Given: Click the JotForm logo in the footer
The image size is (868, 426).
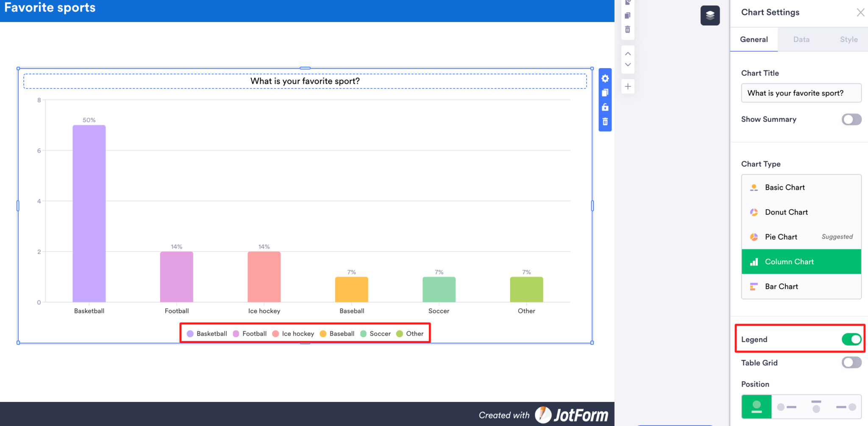Looking at the screenshot, I should (572, 415).
